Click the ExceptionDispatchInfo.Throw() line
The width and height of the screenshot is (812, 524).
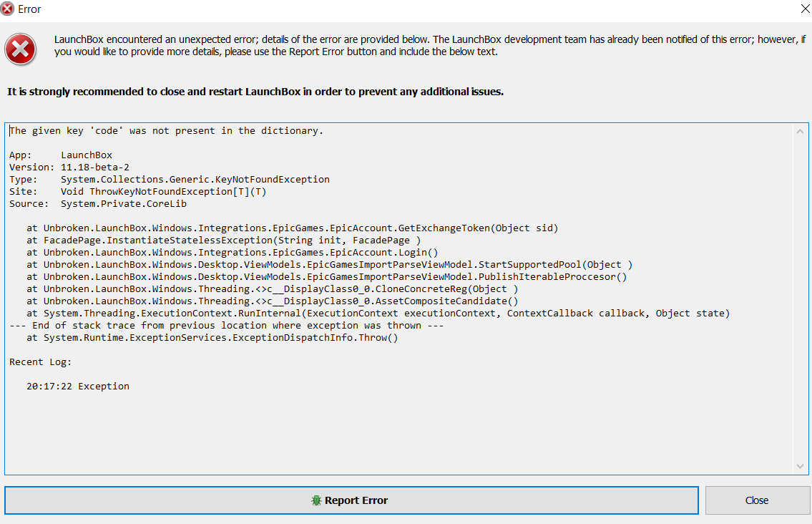[212, 337]
